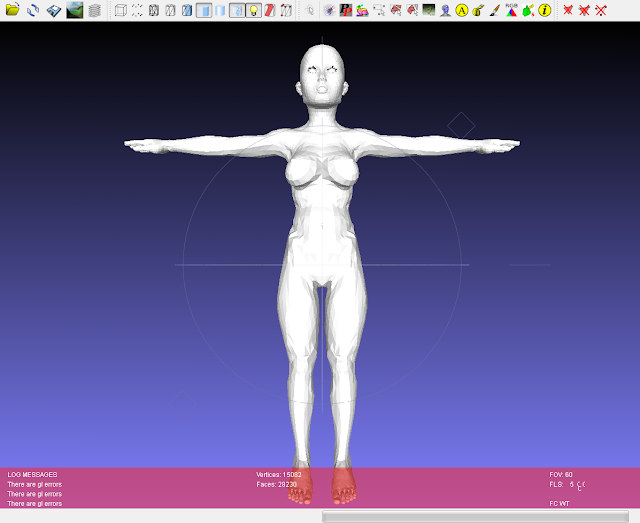Open the rainbow bunny quality mapper
640x523 pixels.
tap(362, 10)
